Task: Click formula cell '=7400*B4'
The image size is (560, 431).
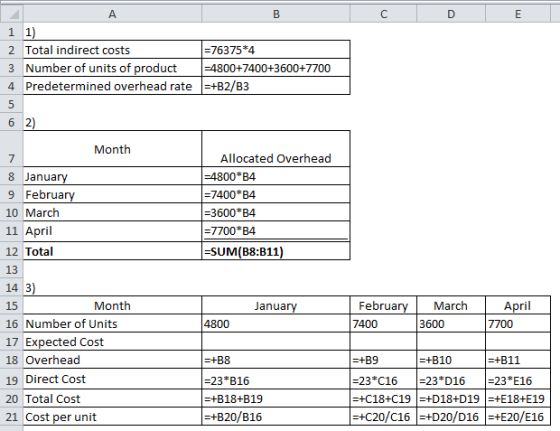Action: [x=276, y=195]
